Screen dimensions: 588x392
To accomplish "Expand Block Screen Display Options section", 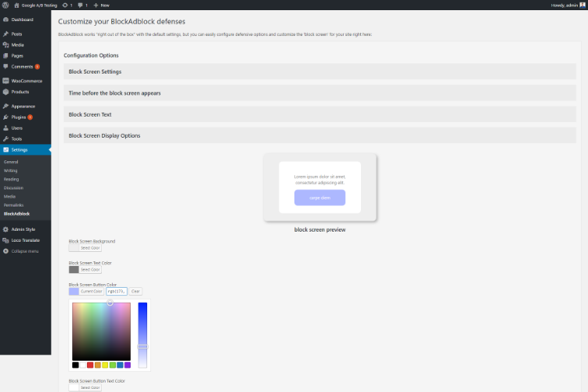I will pyautogui.click(x=319, y=135).
